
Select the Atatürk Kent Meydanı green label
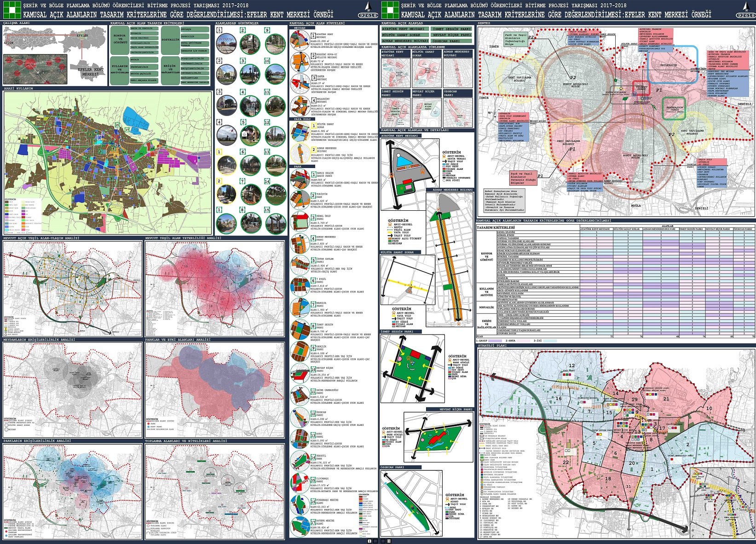click(404, 29)
